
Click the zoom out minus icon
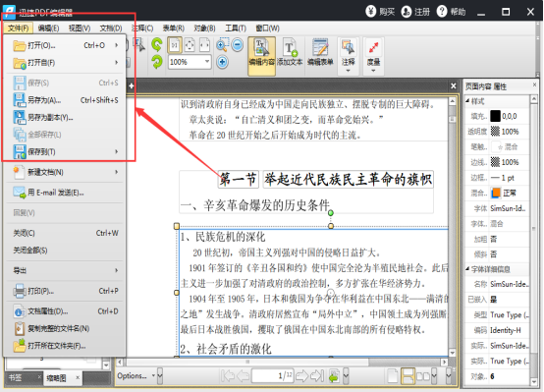pyautogui.click(x=238, y=45)
